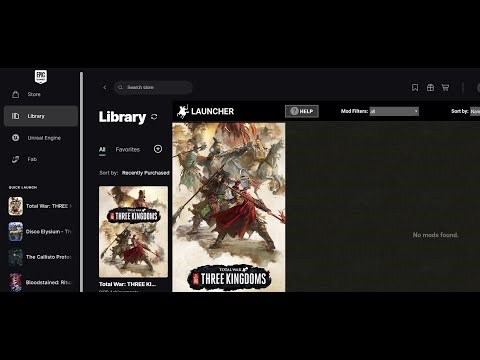Open the launcher Sort by dropdown
Viewport: 480px width, 360px height.
coord(475,111)
